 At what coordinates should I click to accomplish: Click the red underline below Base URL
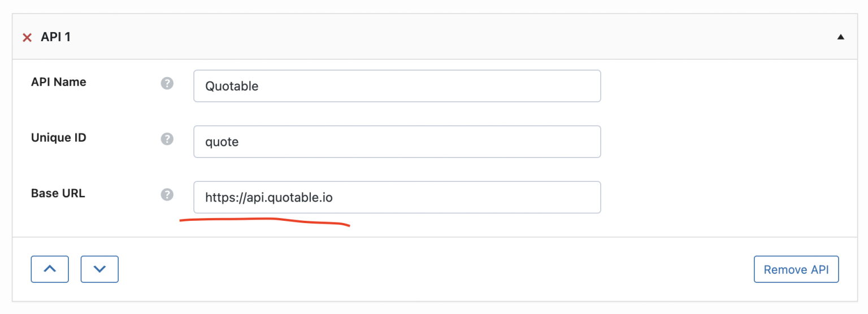[264, 220]
